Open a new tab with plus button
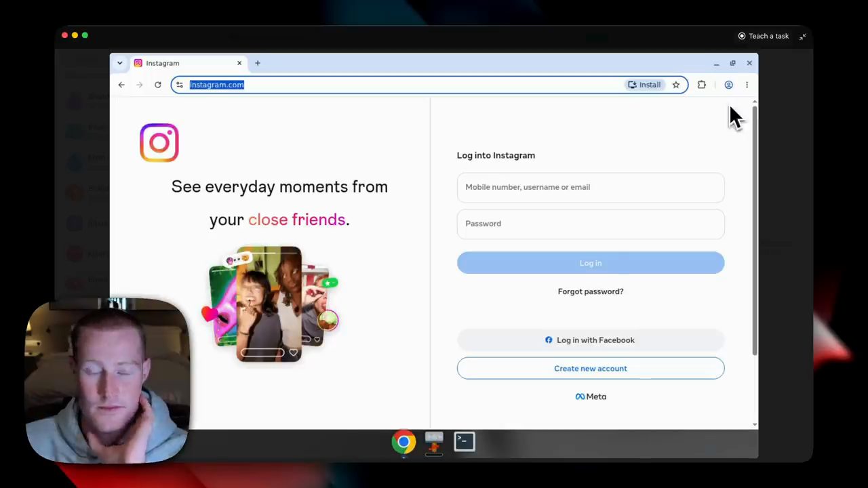Viewport: 868px width, 488px height. click(x=258, y=63)
